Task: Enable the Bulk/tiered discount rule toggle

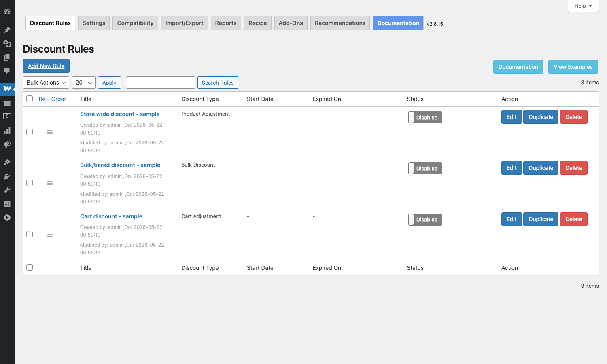Action: coord(425,168)
